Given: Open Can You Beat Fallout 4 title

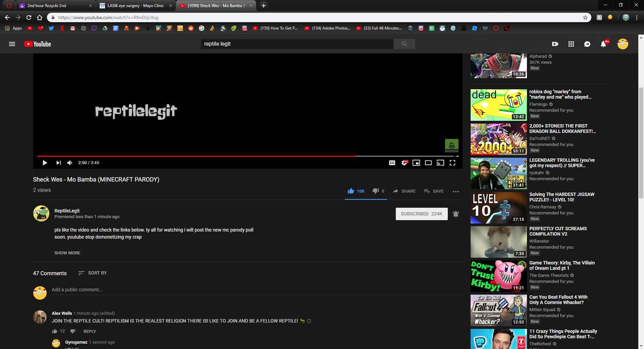Looking at the screenshot, I should click(x=558, y=300).
